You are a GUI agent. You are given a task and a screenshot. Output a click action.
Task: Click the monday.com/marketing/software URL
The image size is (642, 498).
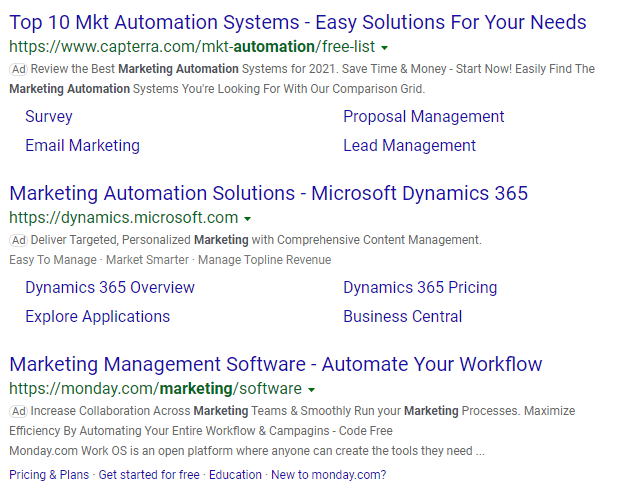[x=156, y=389]
